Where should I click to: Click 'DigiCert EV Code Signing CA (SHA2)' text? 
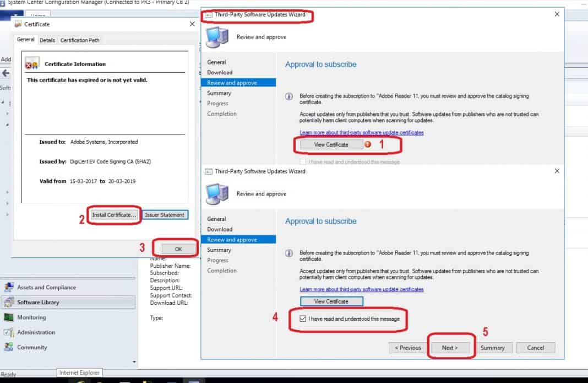[110, 161]
